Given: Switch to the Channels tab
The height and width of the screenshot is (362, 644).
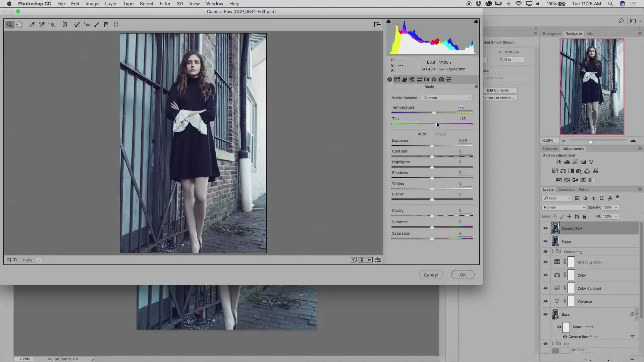Looking at the screenshot, I should [x=566, y=189].
